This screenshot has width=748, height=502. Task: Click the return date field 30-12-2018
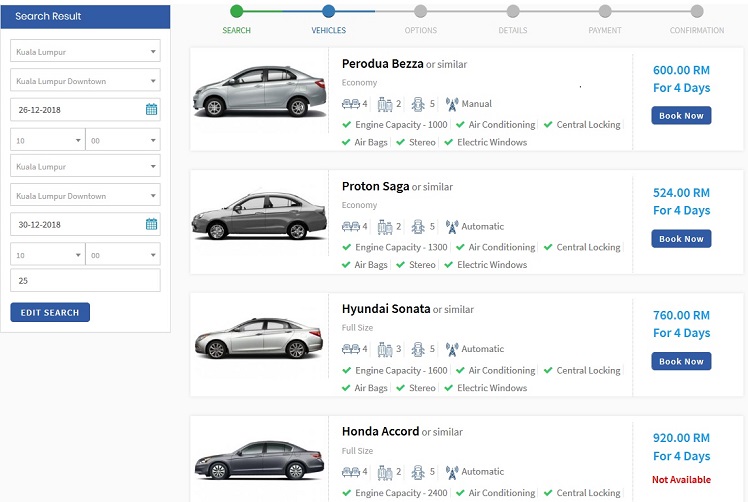pyautogui.click(x=85, y=224)
